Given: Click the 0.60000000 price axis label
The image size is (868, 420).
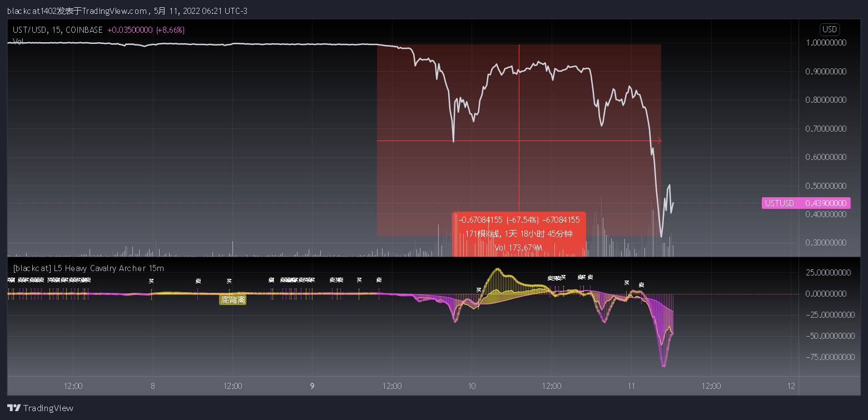Looking at the screenshot, I should pos(826,157).
